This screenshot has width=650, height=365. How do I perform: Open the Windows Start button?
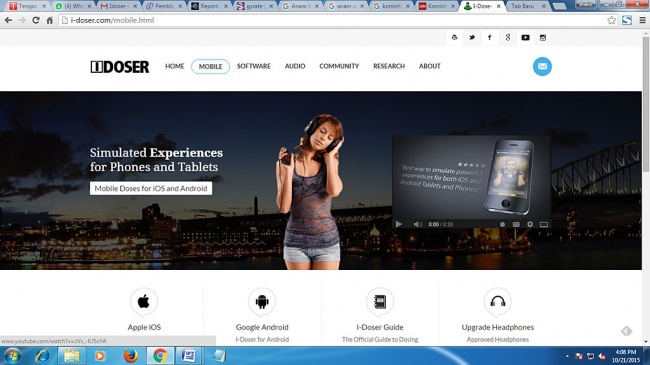coord(12,356)
